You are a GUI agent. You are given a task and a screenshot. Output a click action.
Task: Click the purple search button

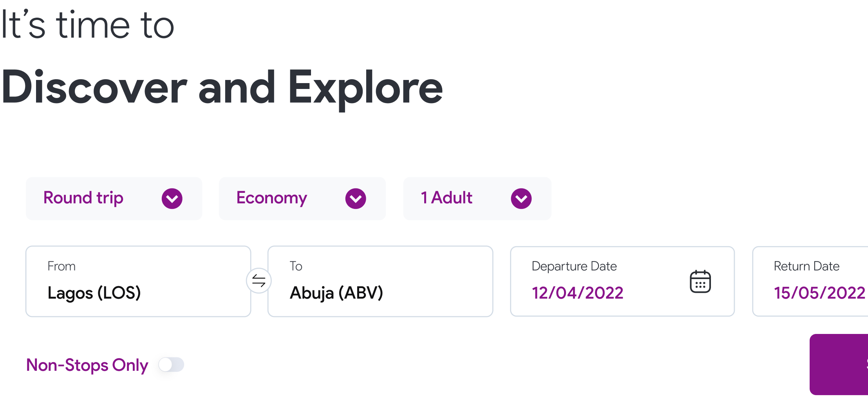pos(839,364)
